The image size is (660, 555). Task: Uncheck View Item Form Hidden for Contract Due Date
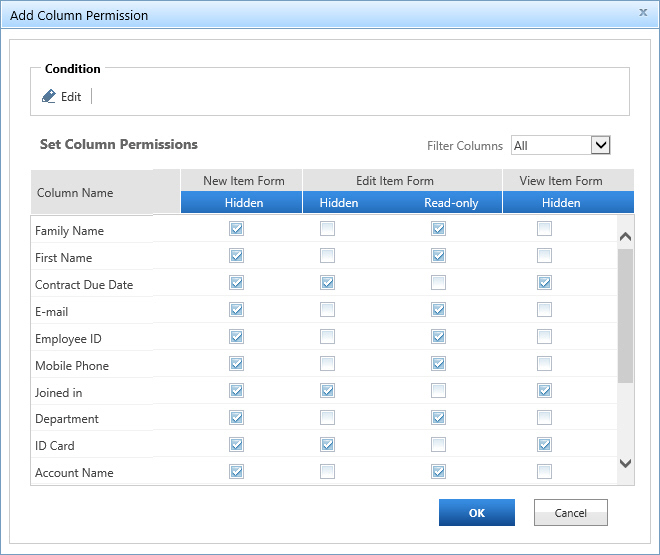tap(544, 283)
